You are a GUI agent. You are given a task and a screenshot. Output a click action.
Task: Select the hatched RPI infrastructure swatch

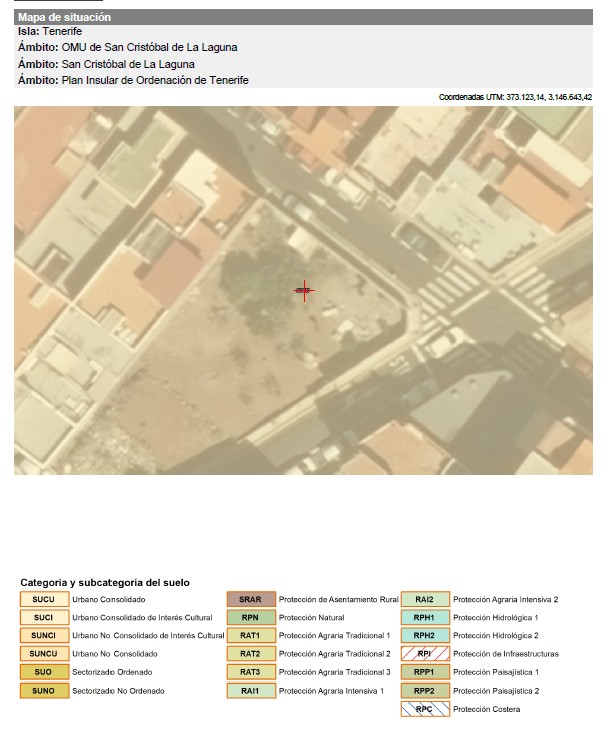[x=425, y=654]
